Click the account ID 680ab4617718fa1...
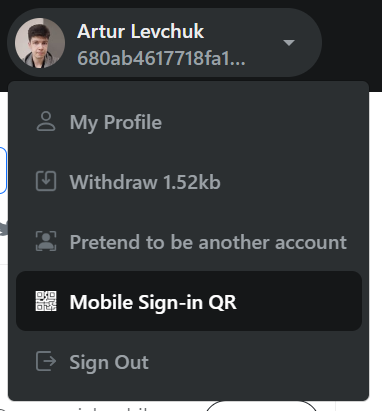 161,58
